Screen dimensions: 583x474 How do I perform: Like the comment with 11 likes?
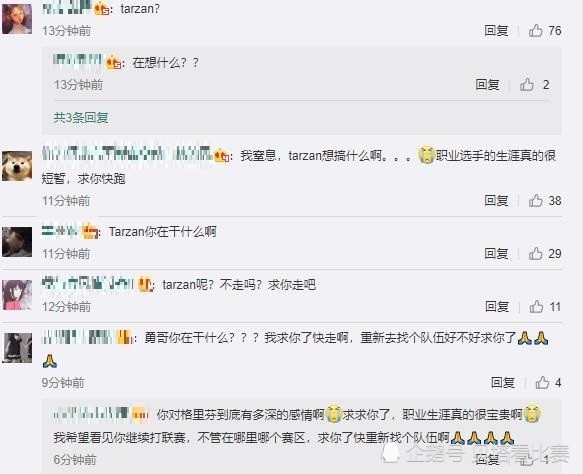(x=536, y=307)
